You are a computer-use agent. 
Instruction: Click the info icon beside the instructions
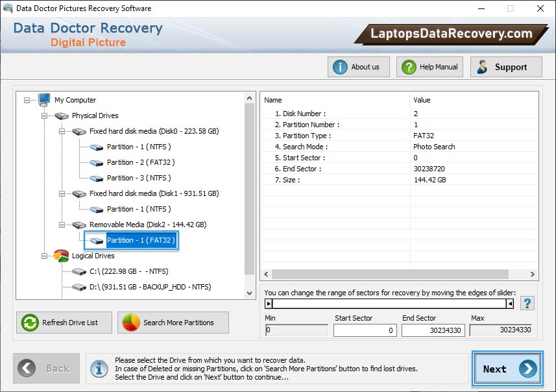99,369
